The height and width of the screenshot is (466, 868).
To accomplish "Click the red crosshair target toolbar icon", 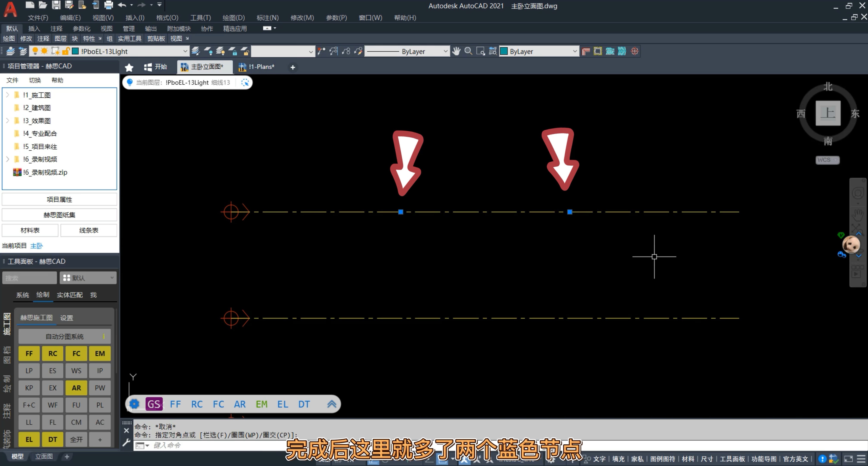I will 634,51.
